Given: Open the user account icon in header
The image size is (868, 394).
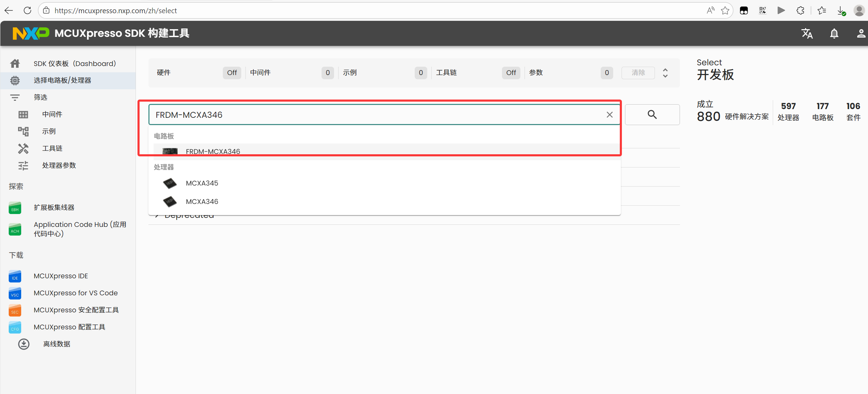Looking at the screenshot, I should (861, 34).
